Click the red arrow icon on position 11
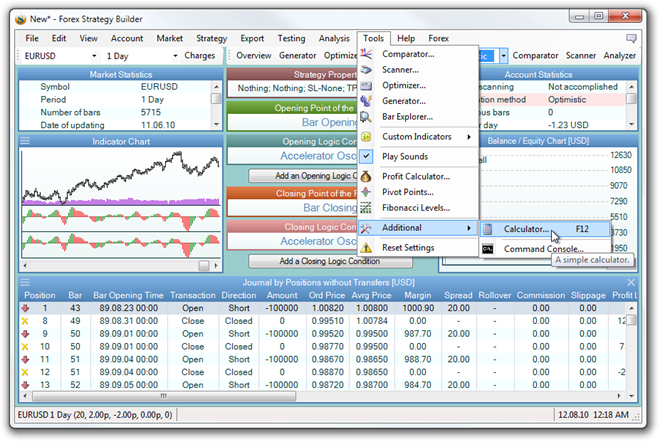This screenshot has height=442, width=660. tap(25, 359)
